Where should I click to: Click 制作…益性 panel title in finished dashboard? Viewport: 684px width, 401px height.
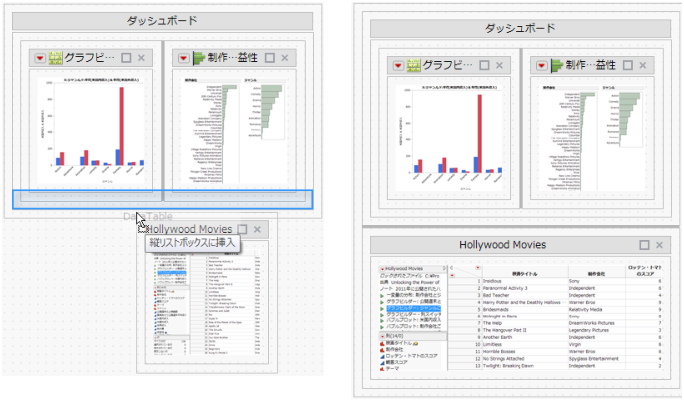click(x=591, y=65)
